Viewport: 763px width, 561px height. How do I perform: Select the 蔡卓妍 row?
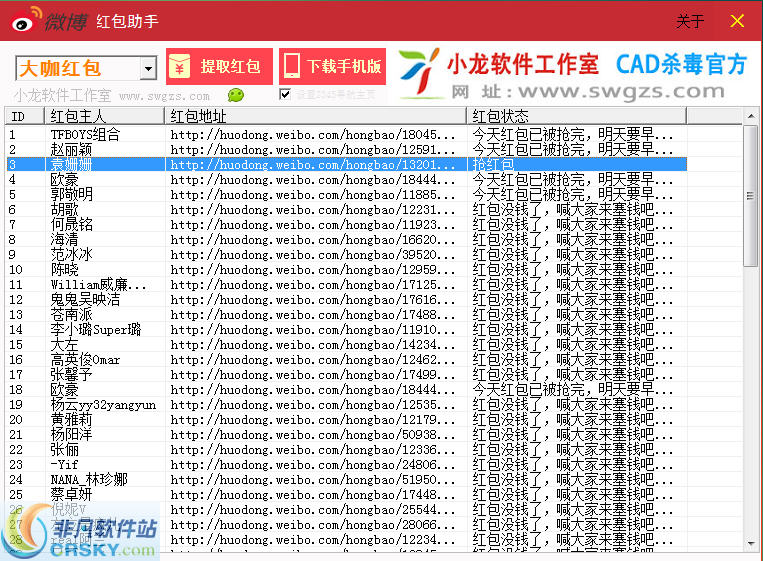coord(346,495)
